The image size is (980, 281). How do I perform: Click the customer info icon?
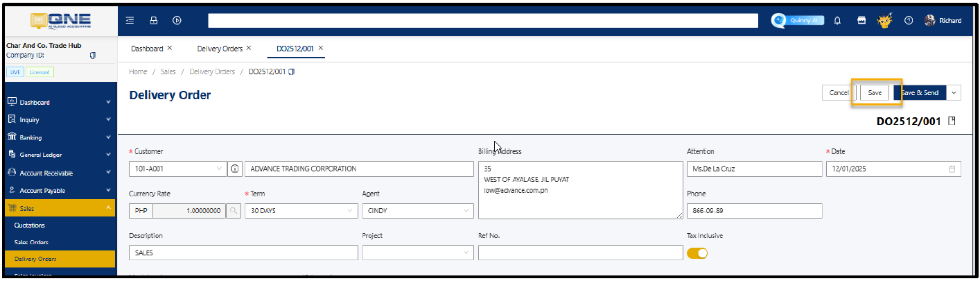click(x=235, y=169)
